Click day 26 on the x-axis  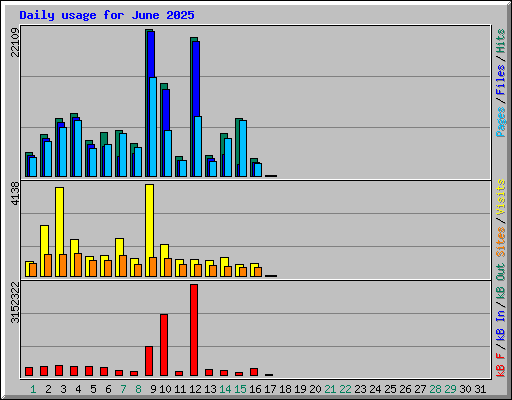click(x=406, y=389)
